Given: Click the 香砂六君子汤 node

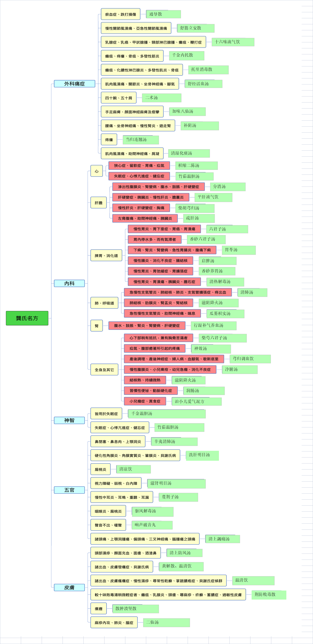Looking at the screenshot, I should click(x=206, y=239).
